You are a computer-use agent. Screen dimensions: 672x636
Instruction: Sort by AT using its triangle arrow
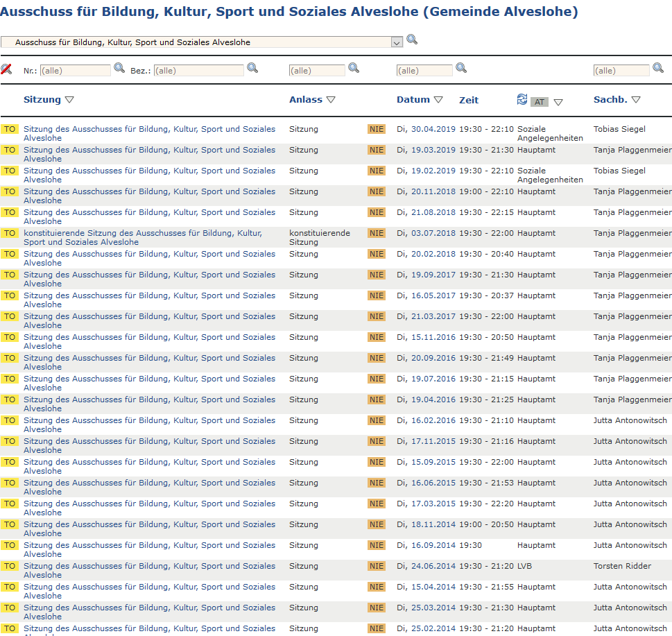pyautogui.click(x=558, y=103)
